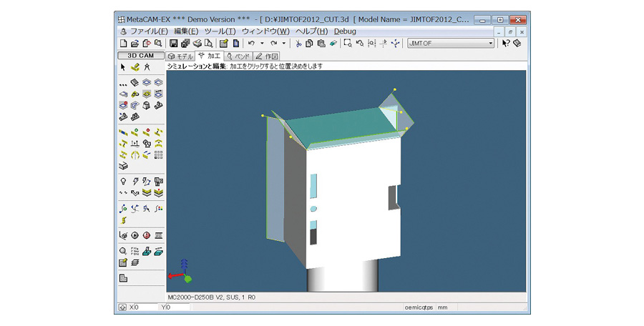The height and width of the screenshot is (326, 644).
Task: Click the Paste clipboard icon
Action: click(321, 43)
